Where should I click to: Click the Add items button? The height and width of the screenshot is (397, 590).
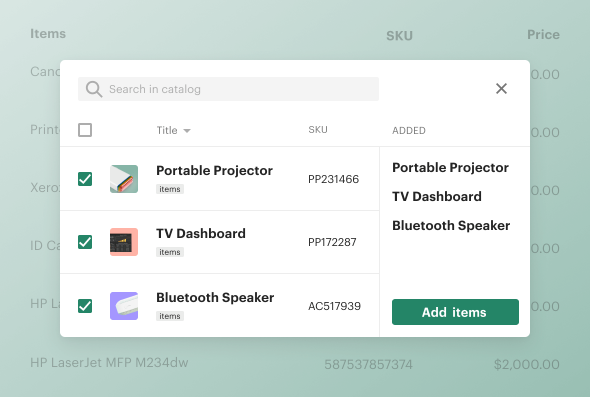pyautogui.click(x=455, y=312)
